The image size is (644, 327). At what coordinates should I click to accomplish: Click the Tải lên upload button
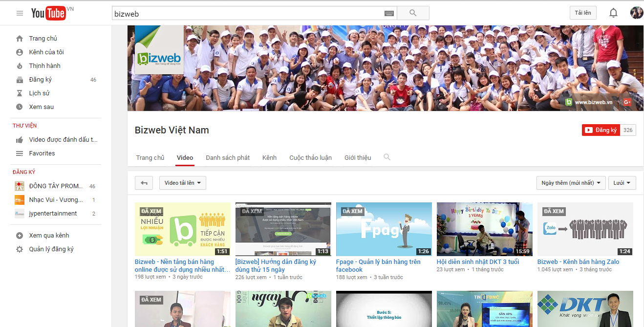tap(583, 13)
